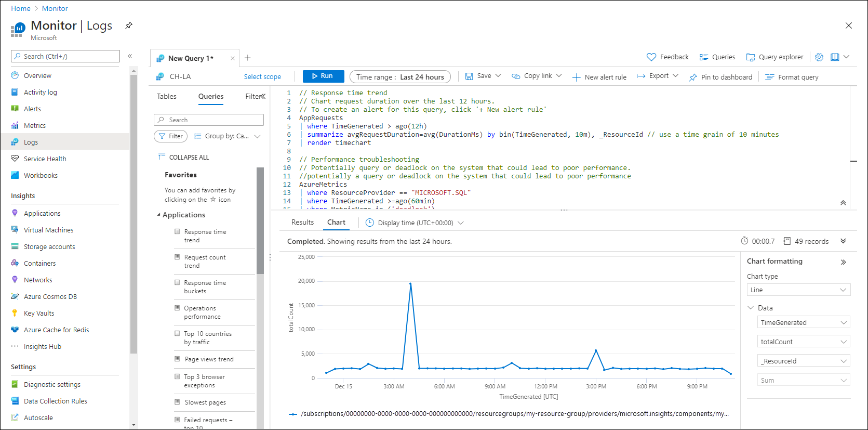This screenshot has height=430, width=868.
Task: Open the query settings gear
Action: coord(819,57)
